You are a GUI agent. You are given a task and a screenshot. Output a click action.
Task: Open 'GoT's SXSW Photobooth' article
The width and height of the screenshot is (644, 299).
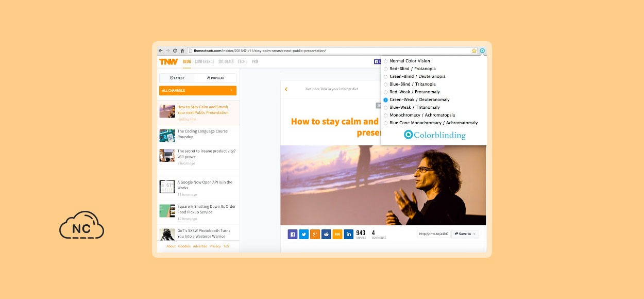(204, 234)
